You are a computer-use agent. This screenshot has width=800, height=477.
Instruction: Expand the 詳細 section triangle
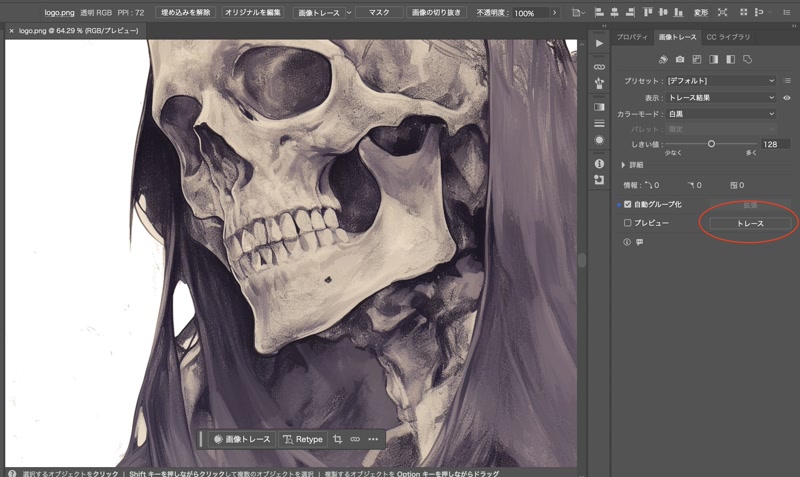click(x=623, y=165)
